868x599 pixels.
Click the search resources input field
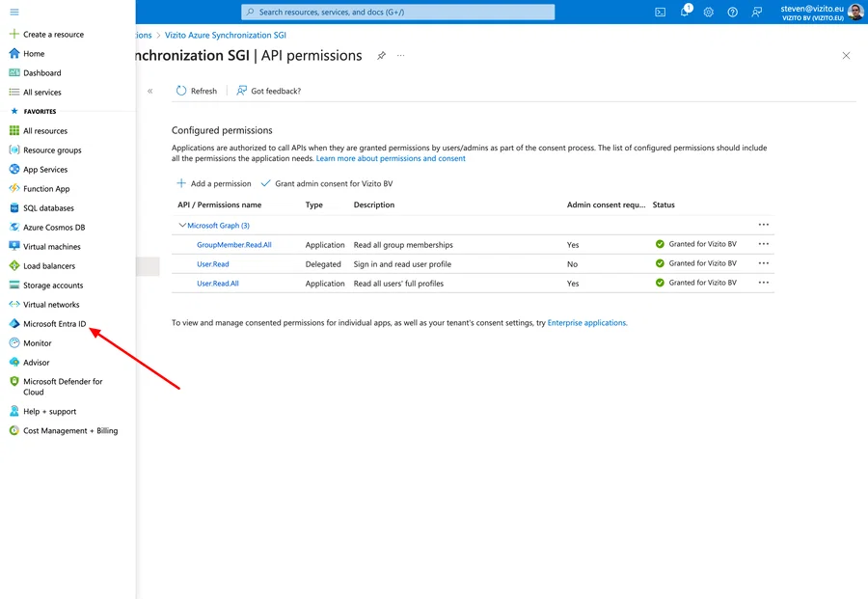pyautogui.click(x=398, y=12)
